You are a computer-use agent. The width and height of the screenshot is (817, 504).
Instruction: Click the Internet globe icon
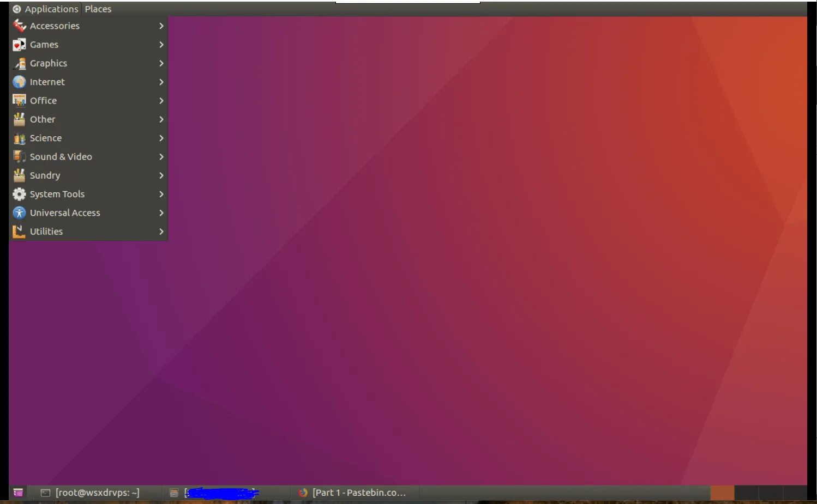click(19, 82)
